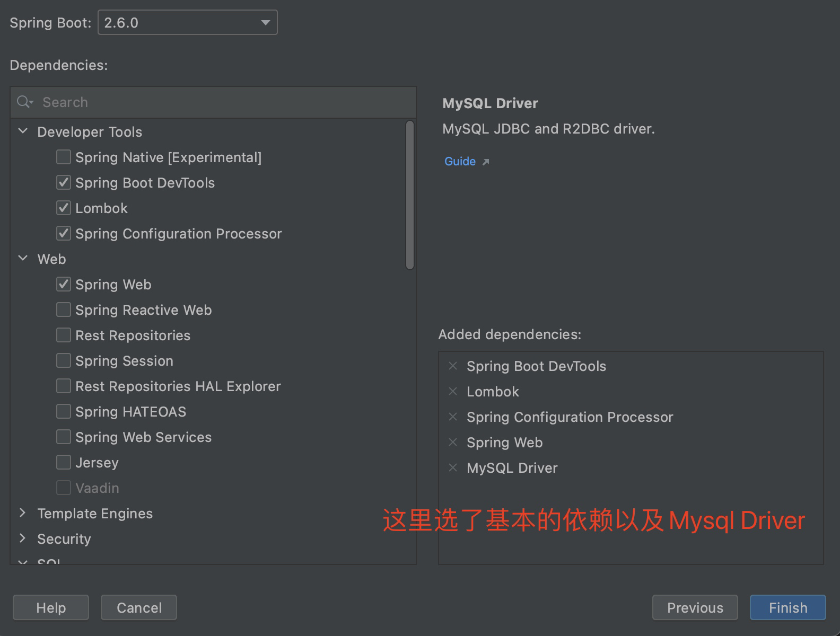The width and height of the screenshot is (840, 636).
Task: Expand the Security section
Action: point(23,538)
